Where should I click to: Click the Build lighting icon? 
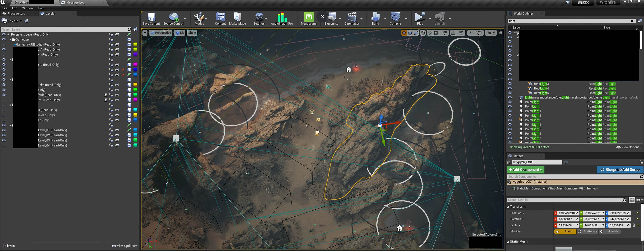click(375, 17)
